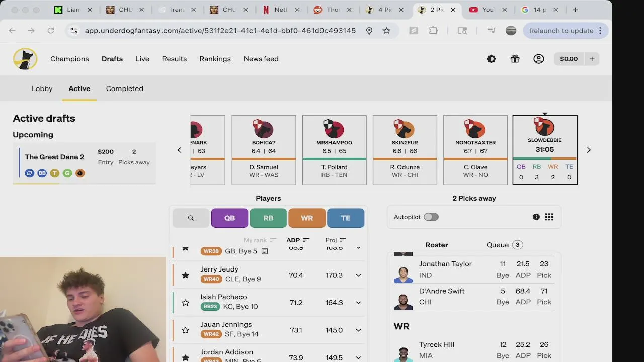644x362 pixels.
Task: Click BOHICA7 pick card D. Samuel
Action: point(264,150)
